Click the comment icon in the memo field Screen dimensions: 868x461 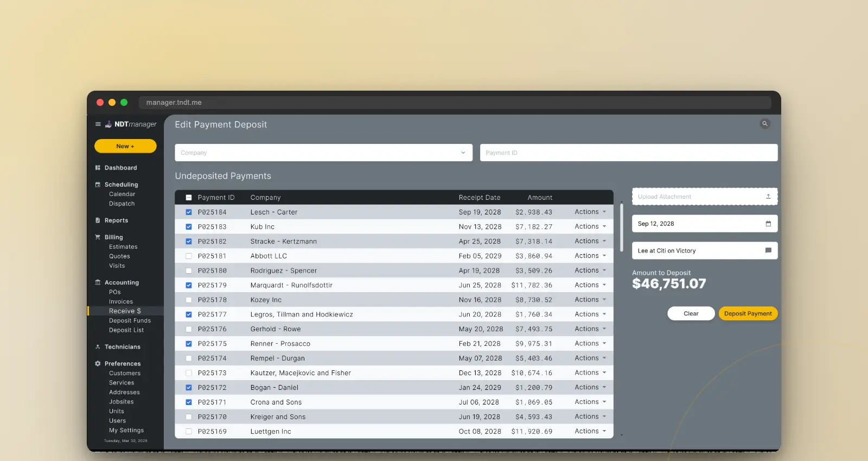768,250
